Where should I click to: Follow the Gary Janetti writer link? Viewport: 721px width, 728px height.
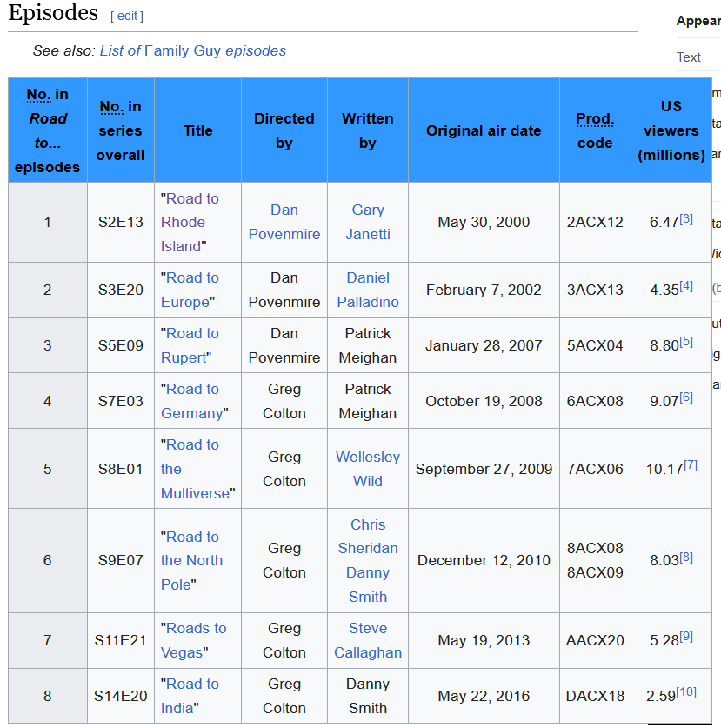click(x=368, y=222)
